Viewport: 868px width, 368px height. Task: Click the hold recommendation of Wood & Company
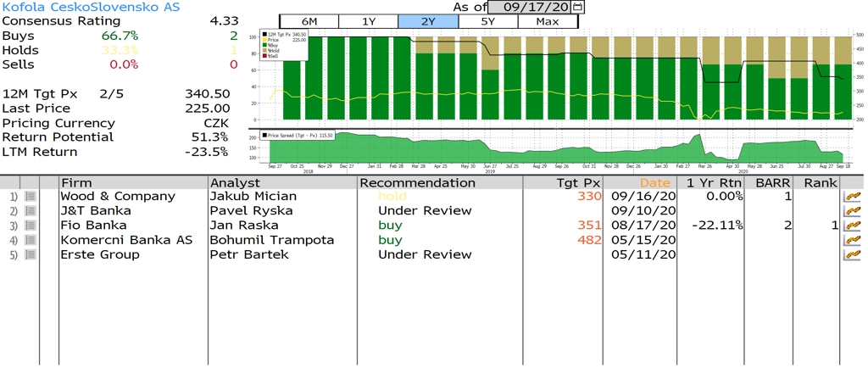[x=392, y=197]
